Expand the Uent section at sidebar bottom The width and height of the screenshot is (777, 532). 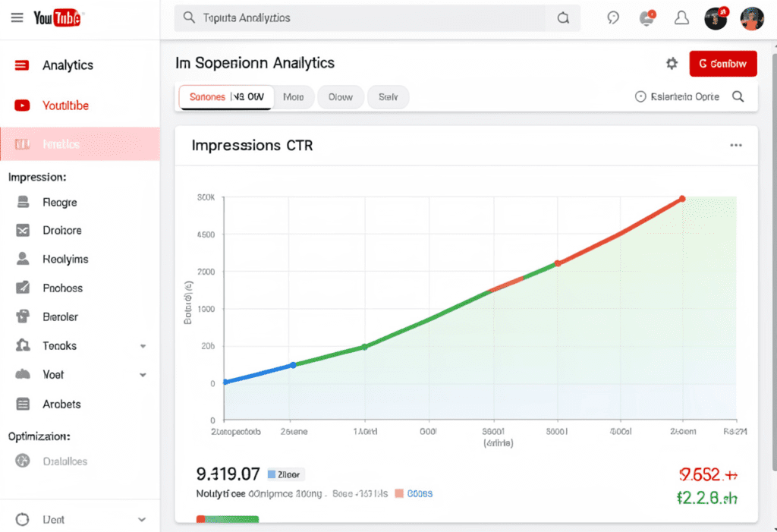click(x=144, y=518)
